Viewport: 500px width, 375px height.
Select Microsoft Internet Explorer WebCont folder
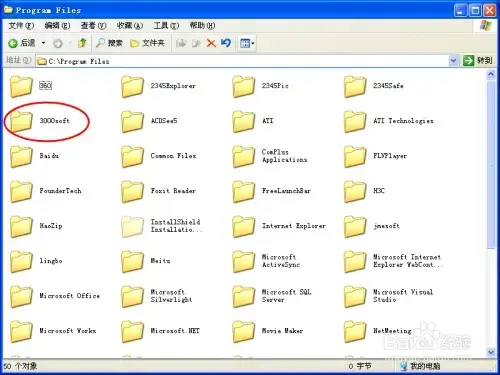click(x=394, y=261)
